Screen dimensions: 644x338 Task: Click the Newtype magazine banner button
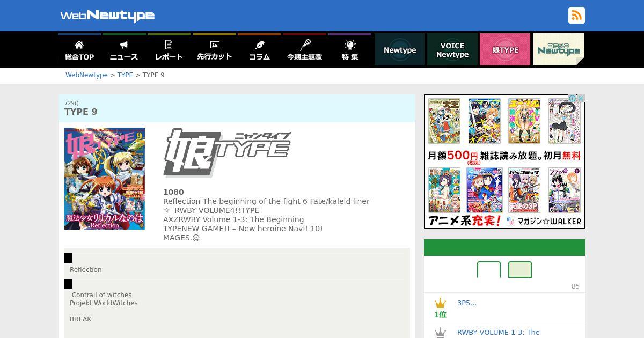coord(399,49)
